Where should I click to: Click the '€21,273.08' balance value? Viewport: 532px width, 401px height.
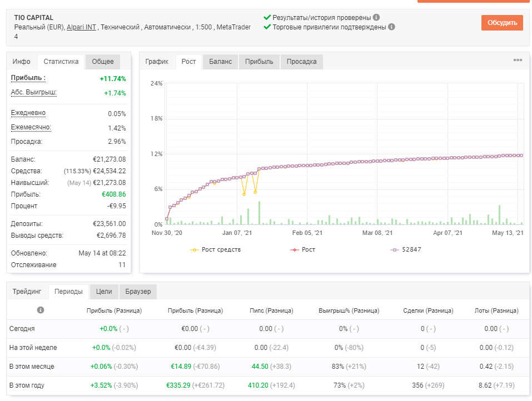pyautogui.click(x=110, y=159)
